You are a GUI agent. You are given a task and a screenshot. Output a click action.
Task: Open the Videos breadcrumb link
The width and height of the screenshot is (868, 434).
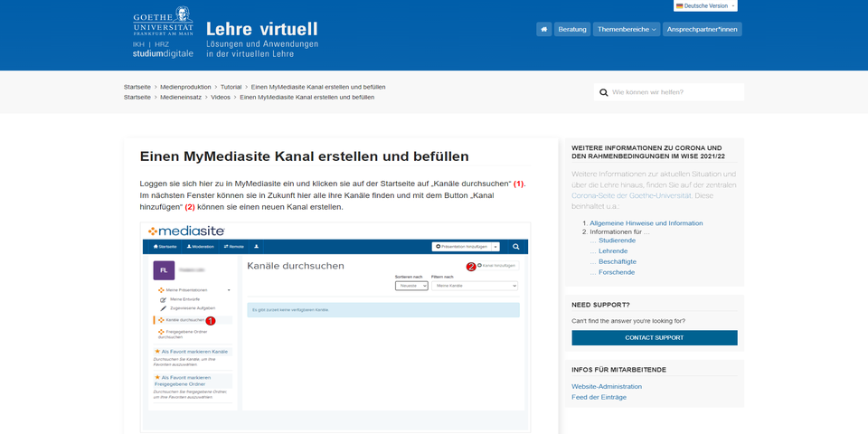coord(221,97)
